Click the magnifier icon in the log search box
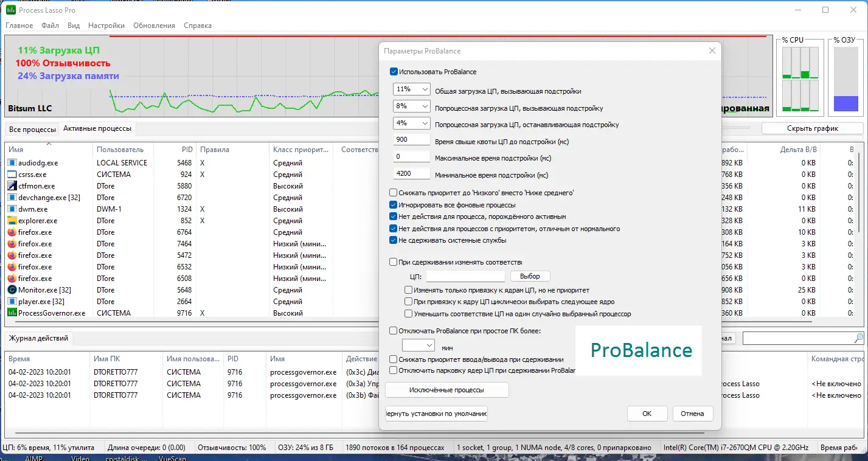 858,338
